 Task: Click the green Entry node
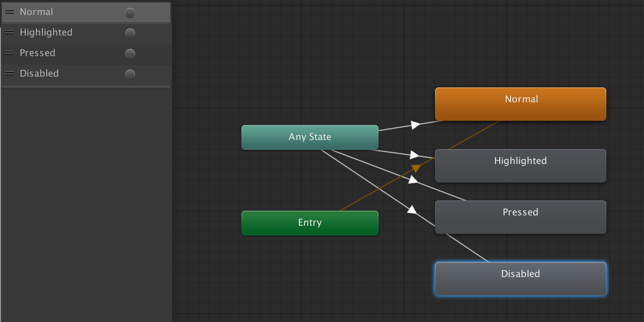tap(310, 223)
